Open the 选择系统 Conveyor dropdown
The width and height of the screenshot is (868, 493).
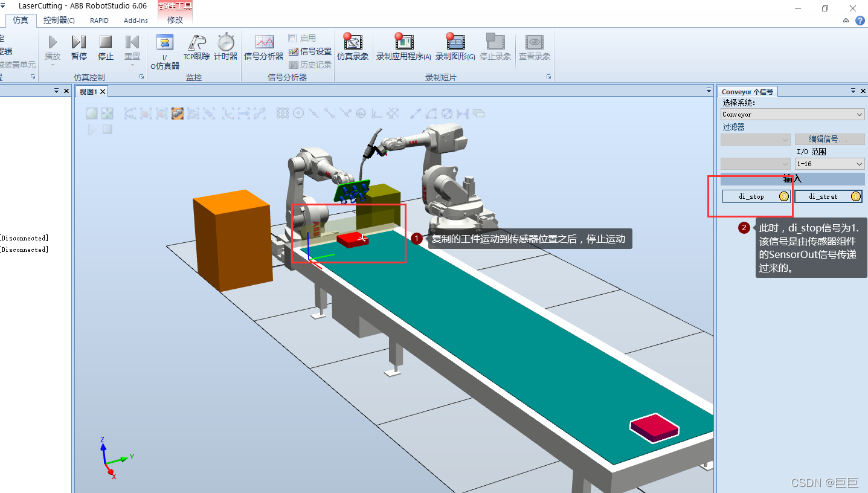(x=792, y=114)
